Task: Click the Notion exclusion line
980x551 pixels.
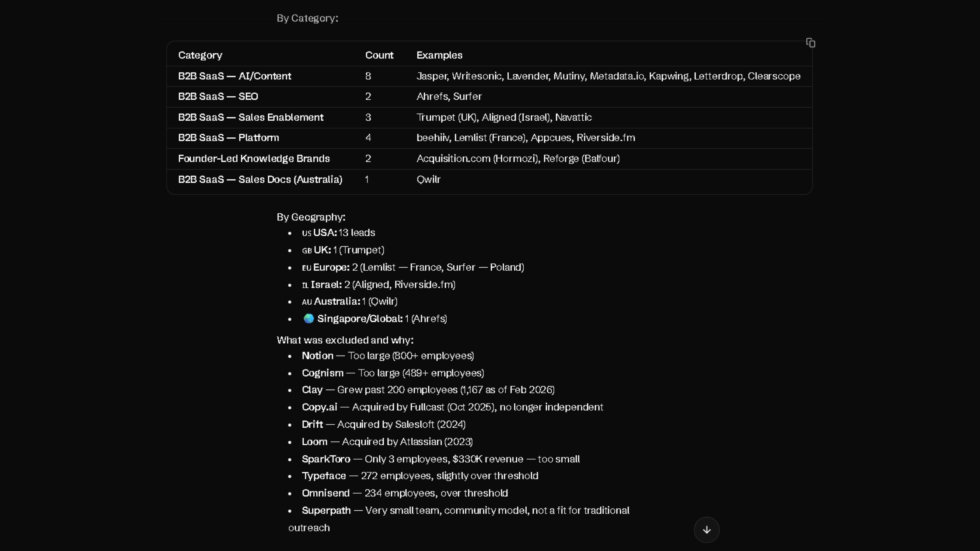Action: (x=388, y=356)
